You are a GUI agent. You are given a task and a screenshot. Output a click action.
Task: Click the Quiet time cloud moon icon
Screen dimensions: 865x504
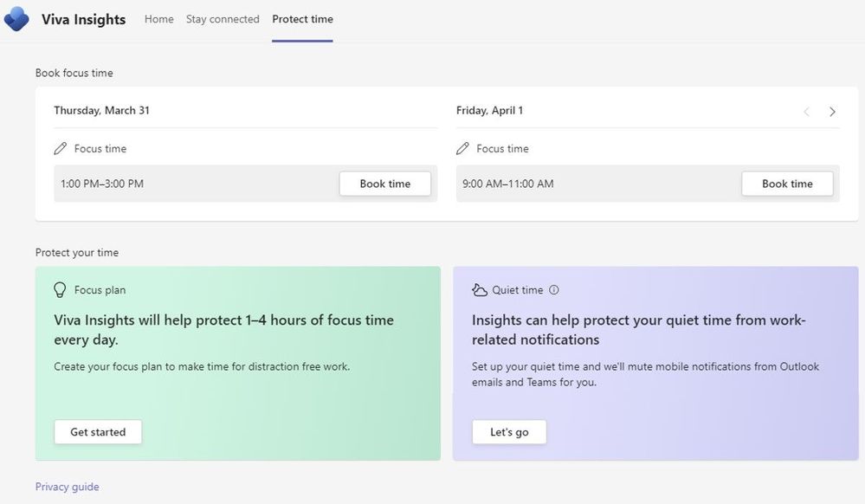(480, 290)
